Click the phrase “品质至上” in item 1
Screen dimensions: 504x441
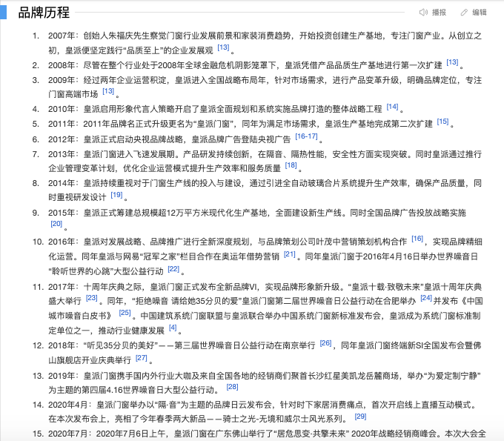pyautogui.click(x=144, y=50)
